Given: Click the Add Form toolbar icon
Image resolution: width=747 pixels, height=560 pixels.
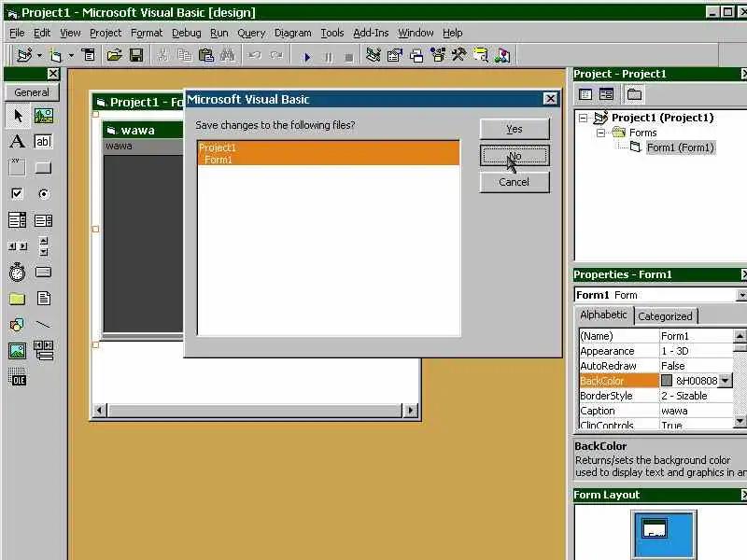Looking at the screenshot, I should 56,56.
